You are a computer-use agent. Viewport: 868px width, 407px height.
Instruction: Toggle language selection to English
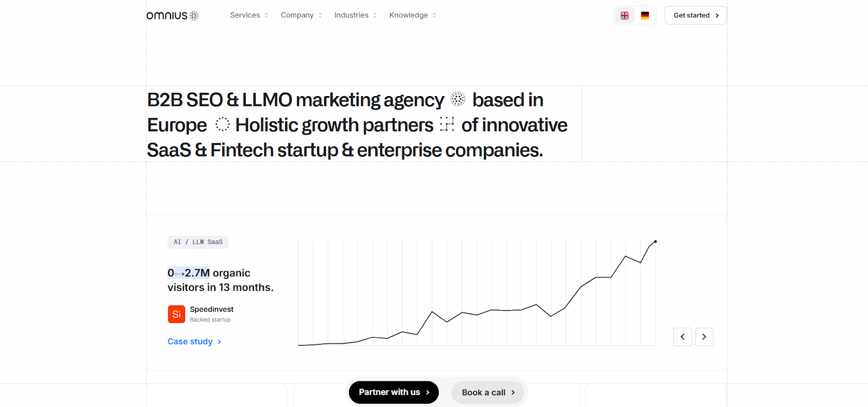pyautogui.click(x=624, y=15)
